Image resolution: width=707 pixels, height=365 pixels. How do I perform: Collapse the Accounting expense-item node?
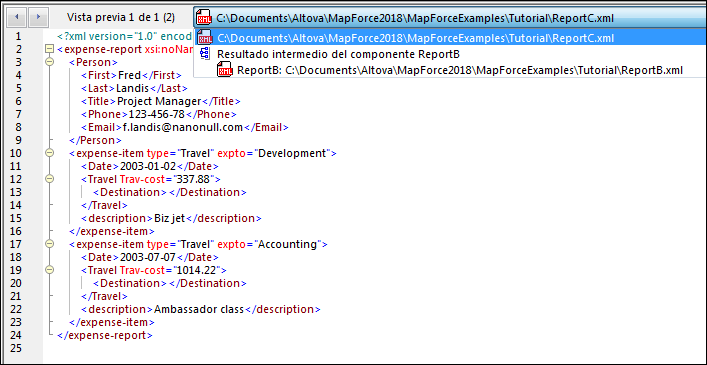point(50,244)
